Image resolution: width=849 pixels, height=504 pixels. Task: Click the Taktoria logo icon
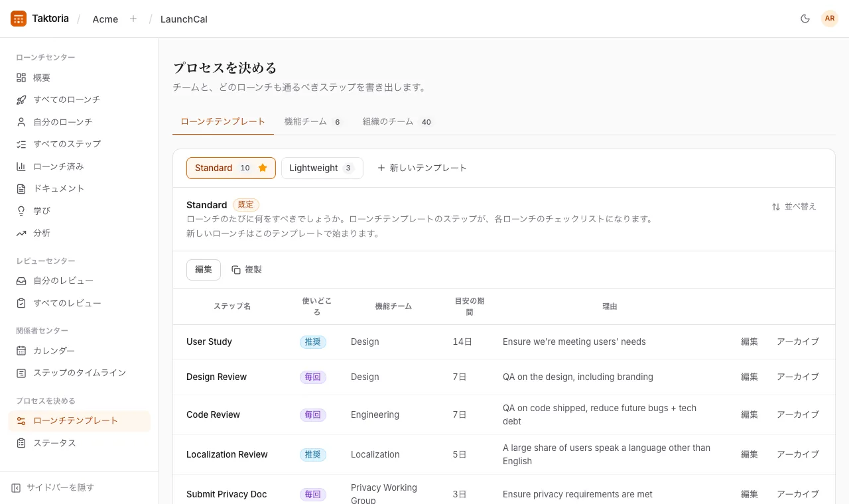(19, 19)
